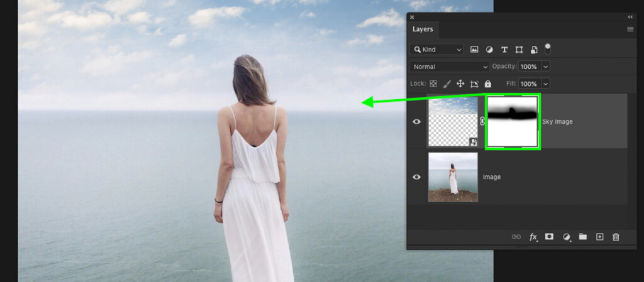Lock position move icon
This screenshot has height=282, width=644.
460,84
